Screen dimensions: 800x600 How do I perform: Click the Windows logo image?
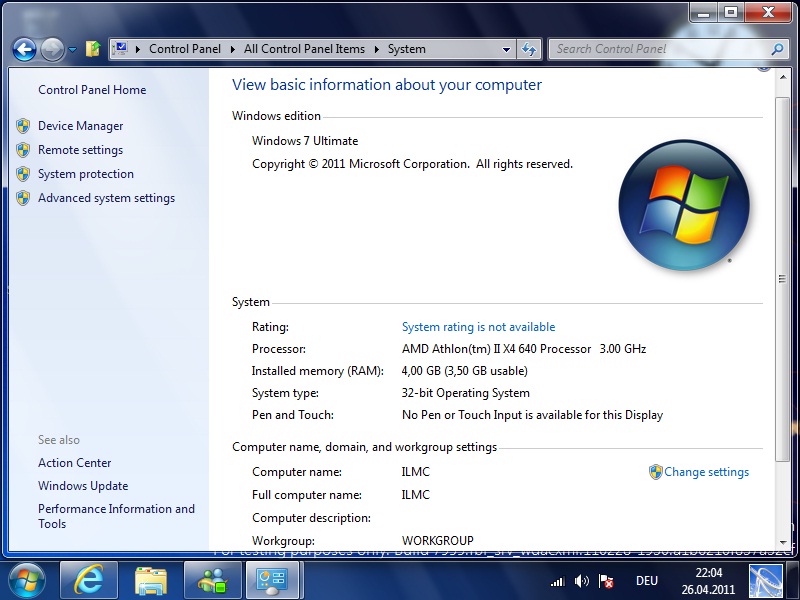pos(684,205)
